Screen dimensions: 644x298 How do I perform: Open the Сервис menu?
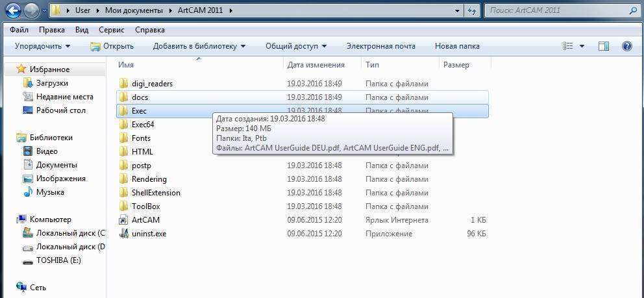pos(111,30)
